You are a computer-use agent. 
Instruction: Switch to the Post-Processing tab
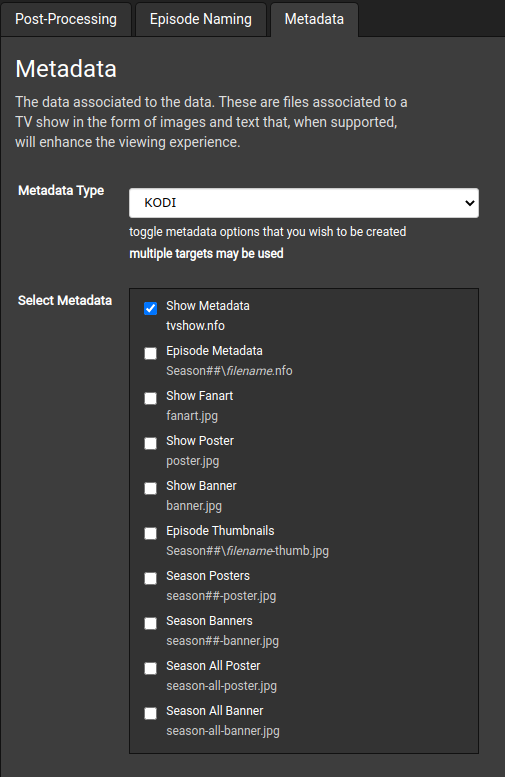click(66, 19)
